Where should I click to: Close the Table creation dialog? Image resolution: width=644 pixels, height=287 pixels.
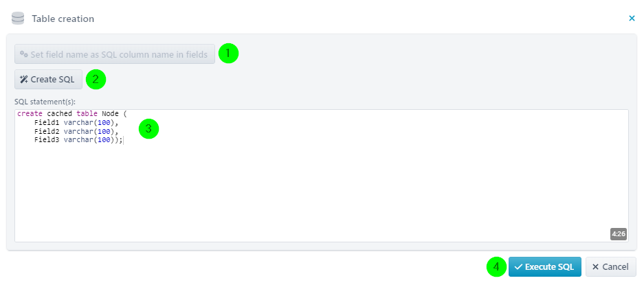pos(632,18)
